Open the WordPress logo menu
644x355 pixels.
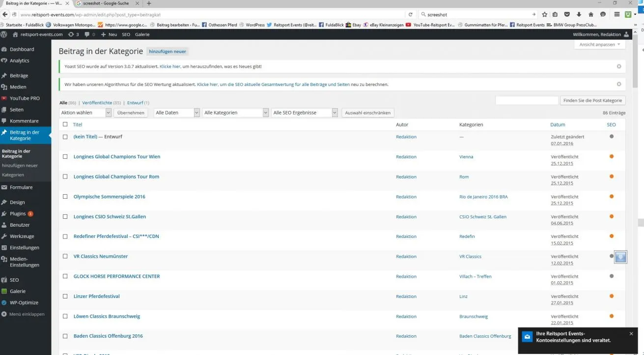(x=4, y=34)
